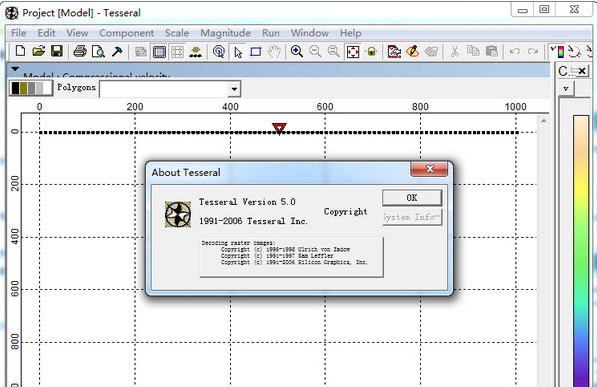Click the grayed-out polygon shape icon
597x387 pixels.
[431, 52]
